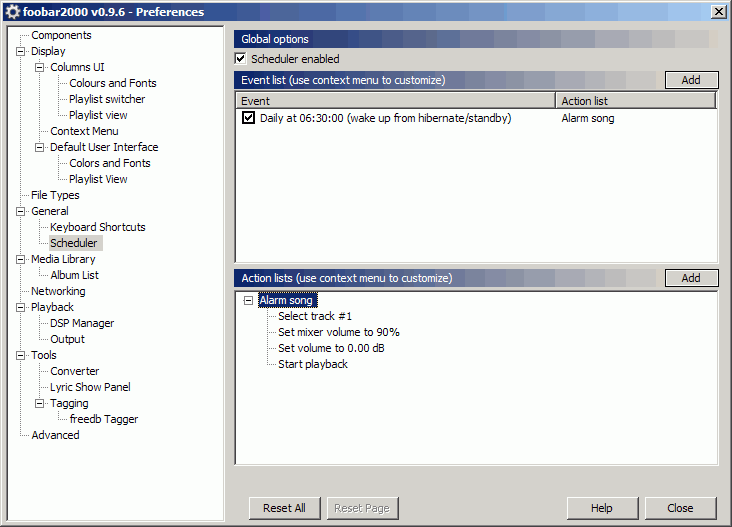Click the Action list column header
The image size is (732, 527).
[x=636, y=101]
